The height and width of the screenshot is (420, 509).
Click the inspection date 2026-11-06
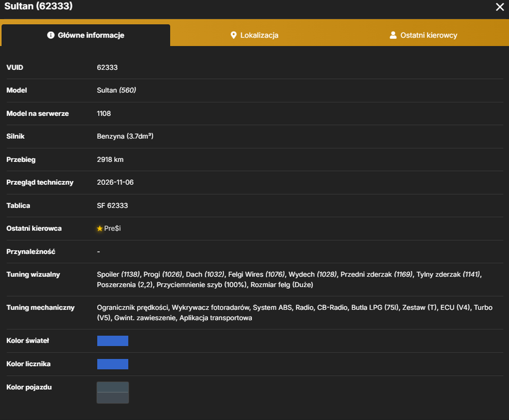coord(115,182)
